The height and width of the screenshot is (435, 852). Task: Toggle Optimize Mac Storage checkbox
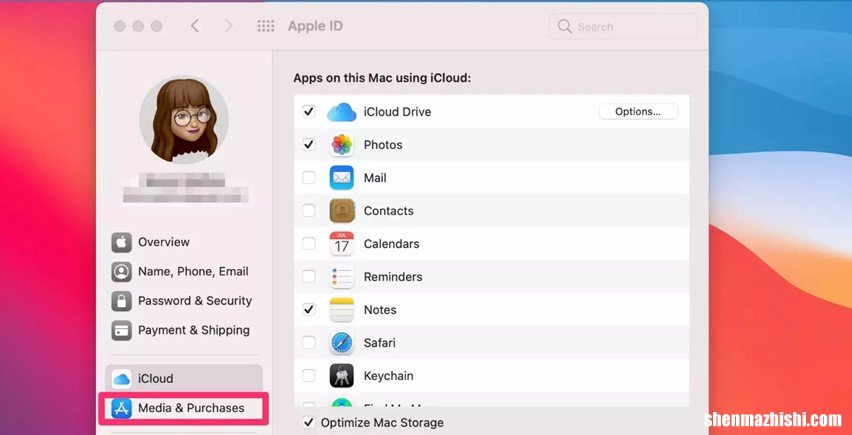(x=309, y=423)
